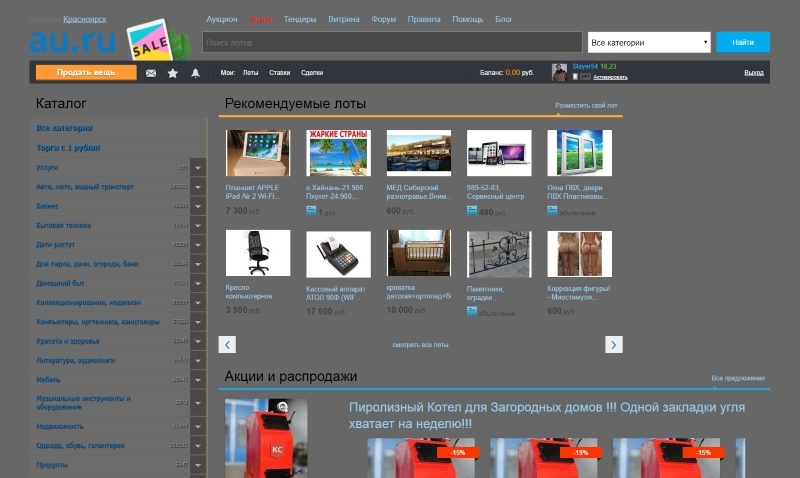Click ad icon beside the 490 руб. price
The height and width of the screenshot is (478, 800).
(471, 210)
